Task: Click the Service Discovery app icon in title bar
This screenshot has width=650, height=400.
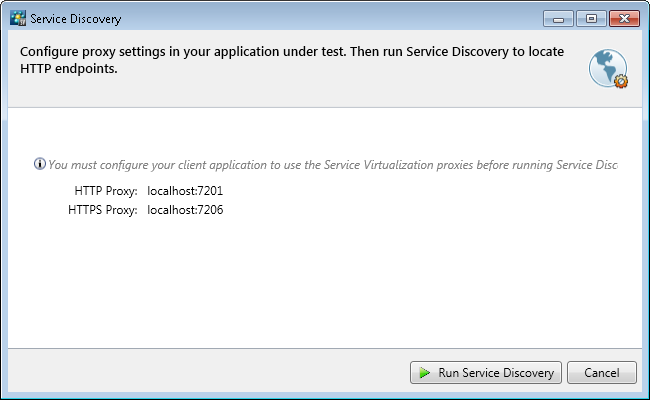Action: point(17,18)
